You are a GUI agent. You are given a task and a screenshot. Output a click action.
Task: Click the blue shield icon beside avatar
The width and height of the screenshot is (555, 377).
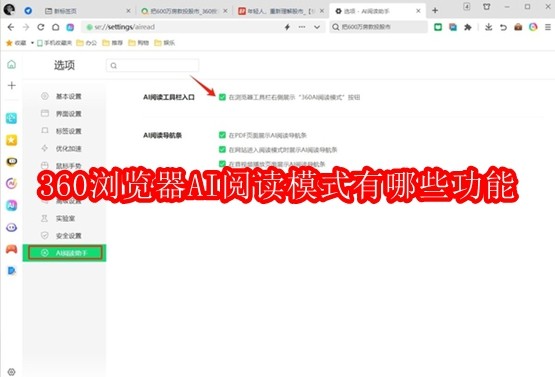(x=28, y=11)
